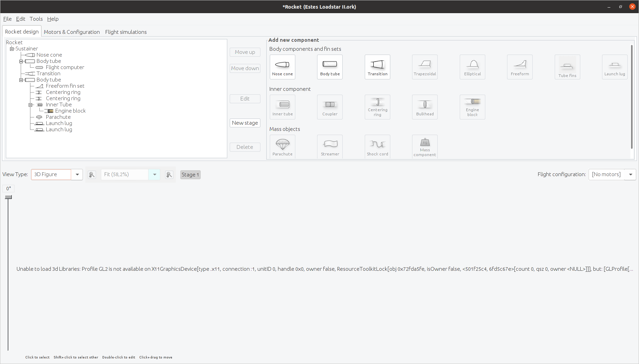Add a Trapezoidal fin set
The height and width of the screenshot is (364, 639).
[x=425, y=67]
